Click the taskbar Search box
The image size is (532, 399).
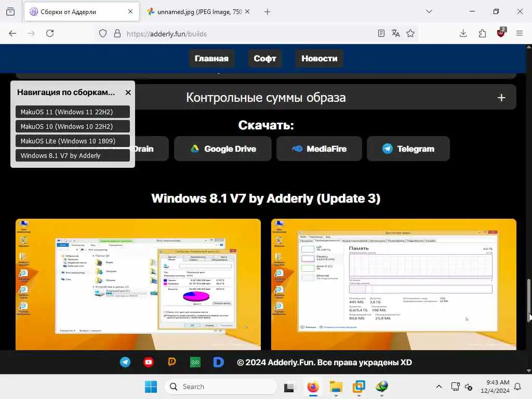[220, 387]
